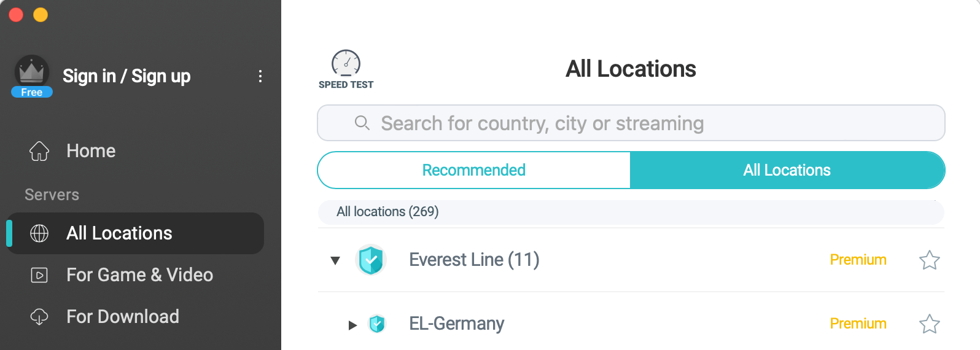Click the Free badge under avatar
The width and height of the screenshot is (980, 350).
click(x=32, y=92)
